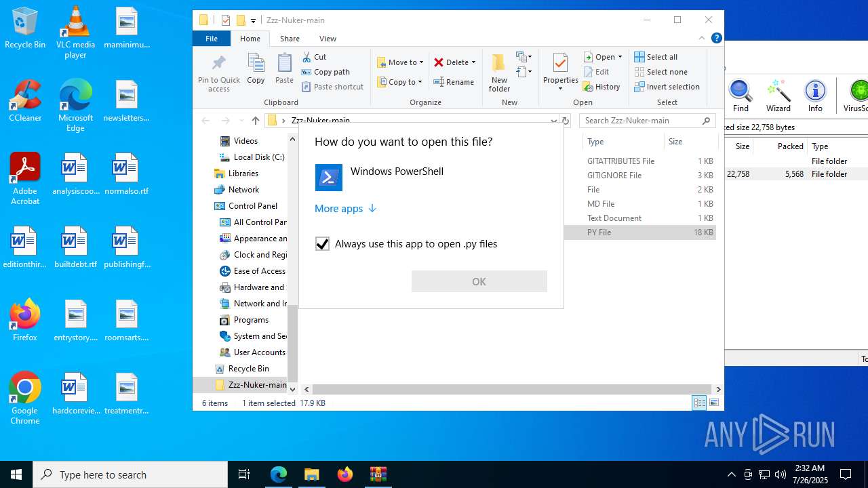This screenshot has width=868, height=488.
Task: Click the Windows Start button
Action: [16, 474]
